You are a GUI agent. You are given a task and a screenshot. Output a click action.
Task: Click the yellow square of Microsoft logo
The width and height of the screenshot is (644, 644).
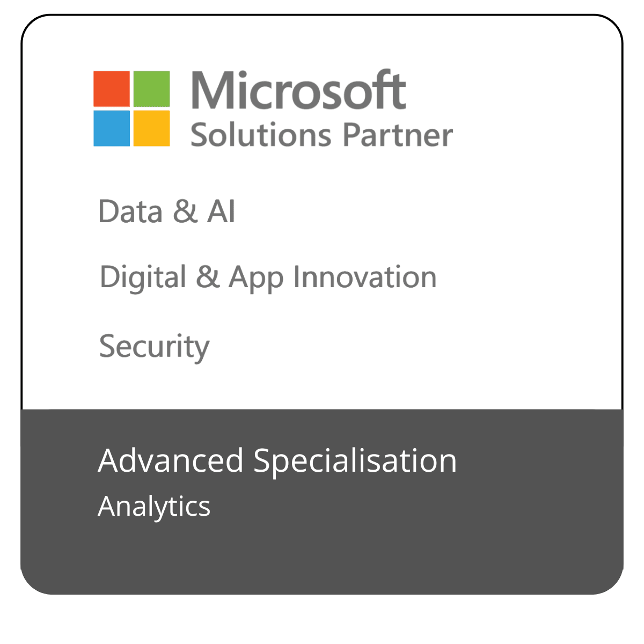(151, 128)
